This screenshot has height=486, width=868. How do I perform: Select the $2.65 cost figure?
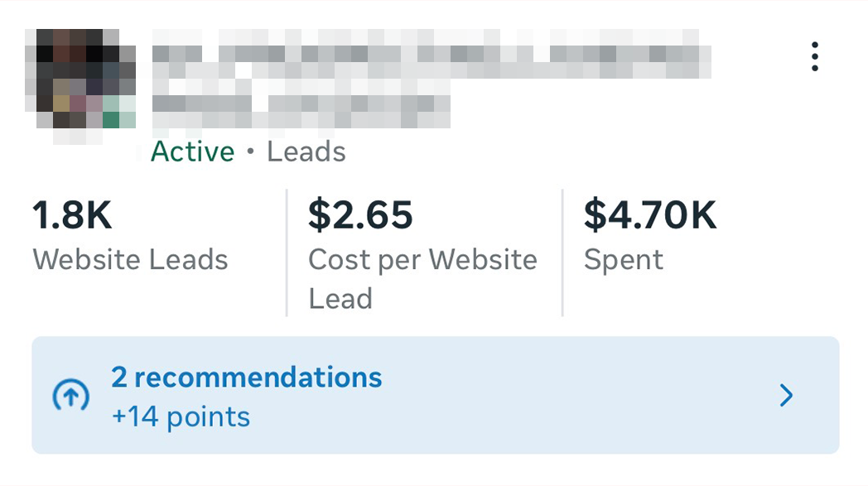(360, 215)
